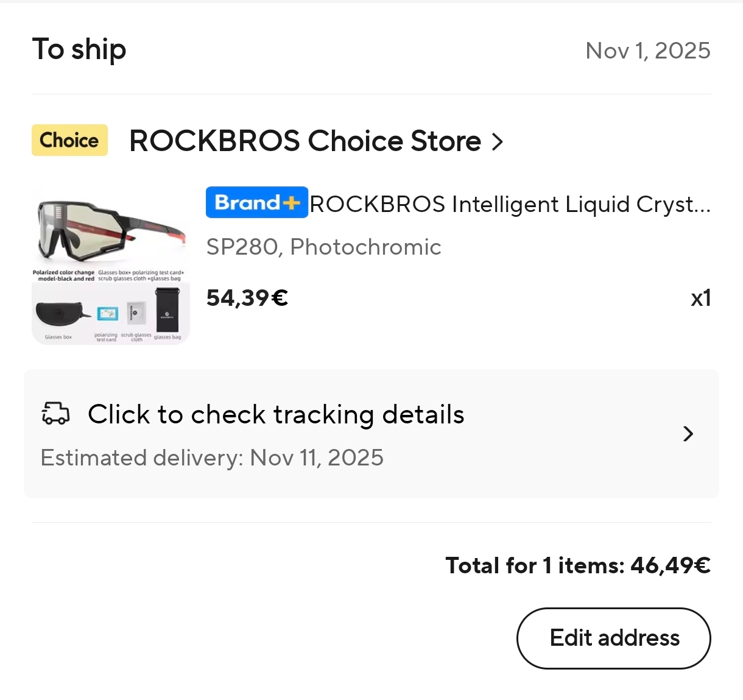The width and height of the screenshot is (743, 700).
Task: Open the ROCKBROS Intelligent Liquid Crystal product title
Action: point(510,204)
